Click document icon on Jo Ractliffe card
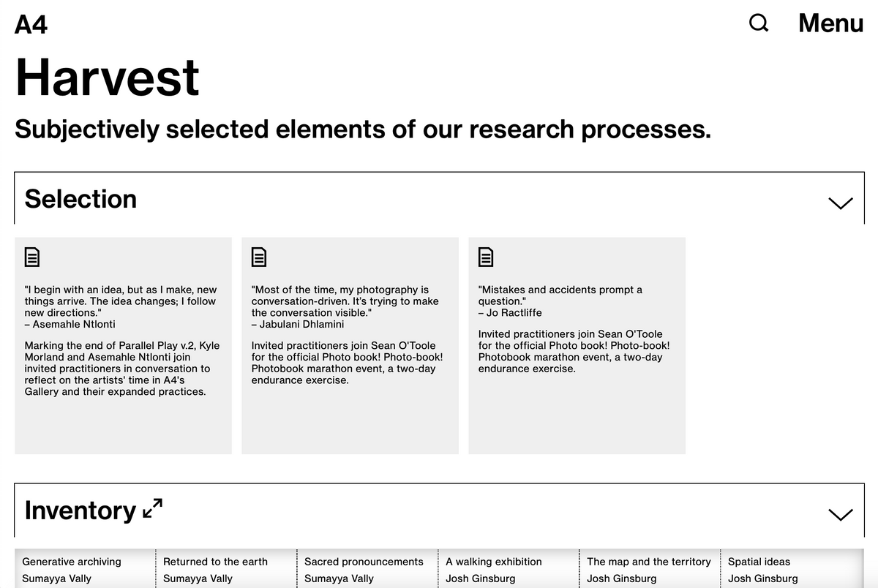This screenshot has height=588, width=878. 486,257
